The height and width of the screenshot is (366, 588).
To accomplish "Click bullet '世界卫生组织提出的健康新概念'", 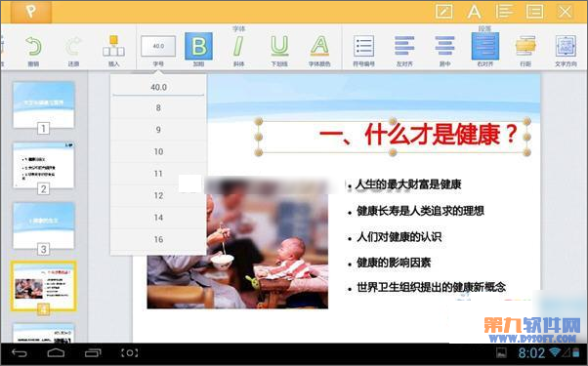I will [432, 287].
